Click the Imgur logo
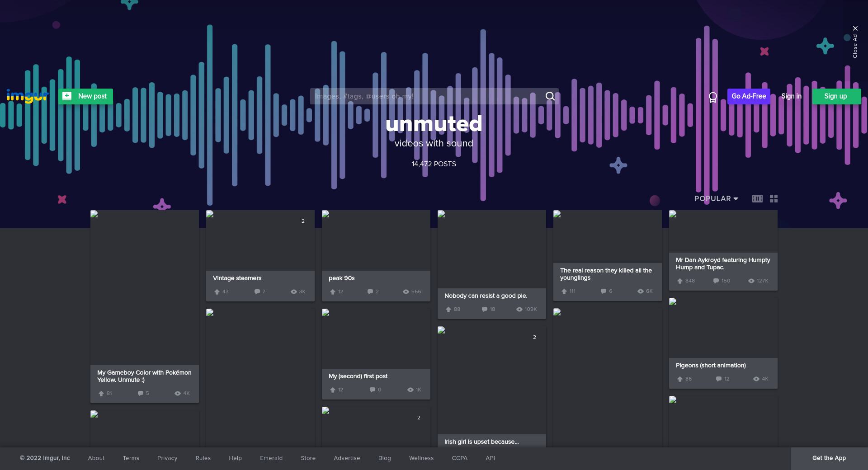 [28, 96]
